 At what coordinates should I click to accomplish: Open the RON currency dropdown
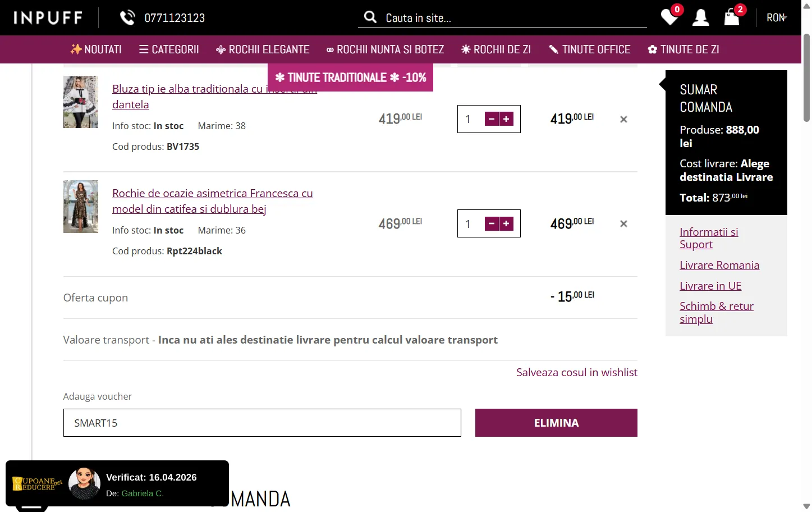[777, 18]
